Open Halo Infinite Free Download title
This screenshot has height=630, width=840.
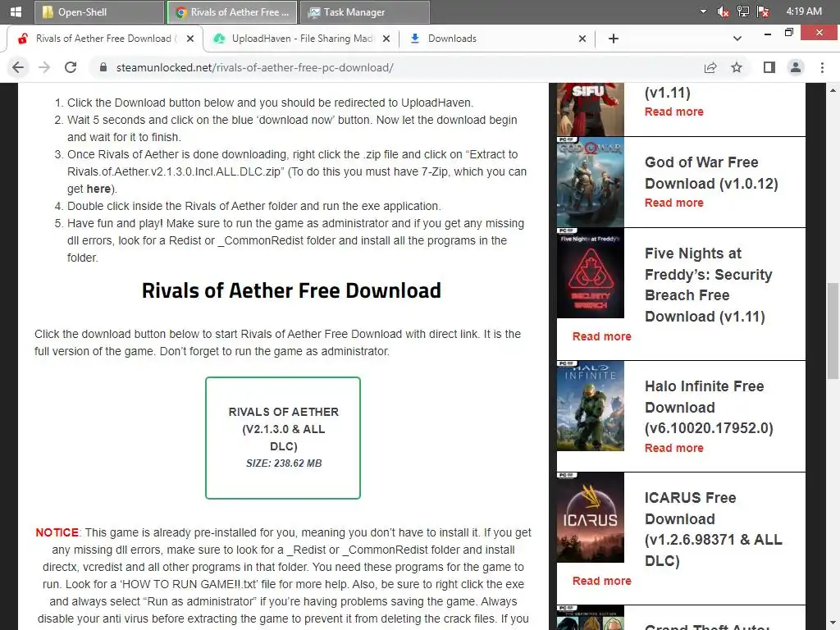[709, 407]
